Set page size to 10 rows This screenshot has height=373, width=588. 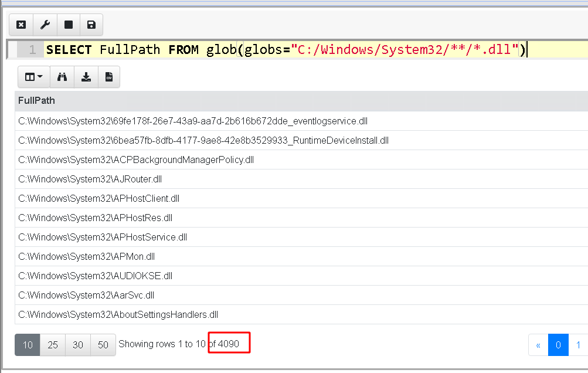tap(28, 345)
